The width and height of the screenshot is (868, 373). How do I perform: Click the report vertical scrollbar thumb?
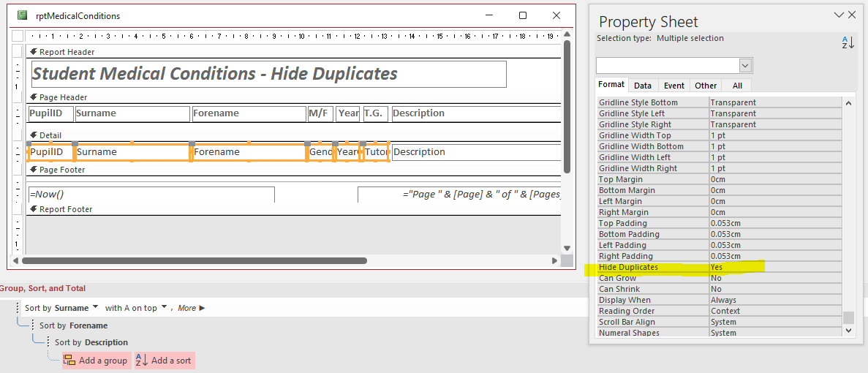point(566,106)
